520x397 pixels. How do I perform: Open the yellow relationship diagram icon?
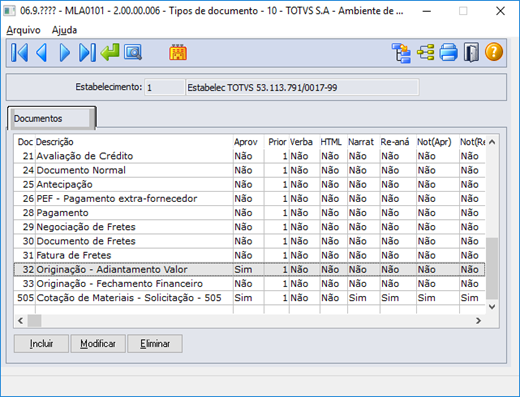[x=426, y=52]
